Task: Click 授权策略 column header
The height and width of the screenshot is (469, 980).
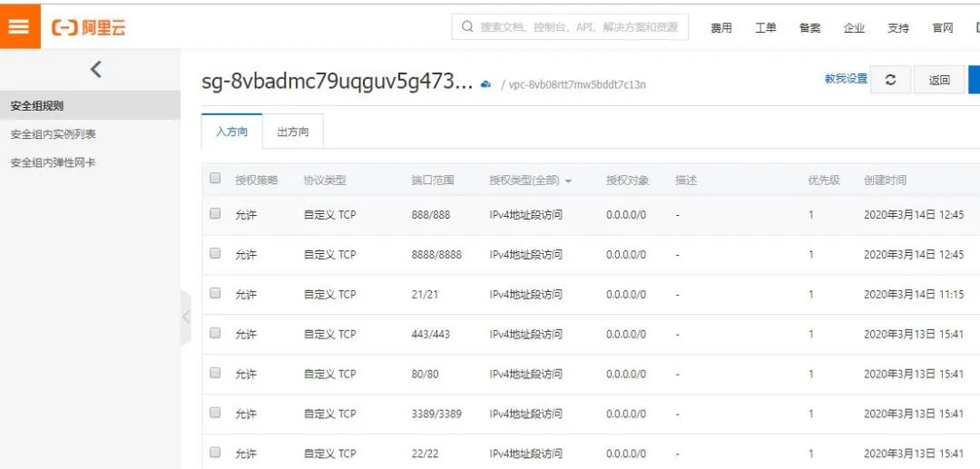Action: (256, 181)
